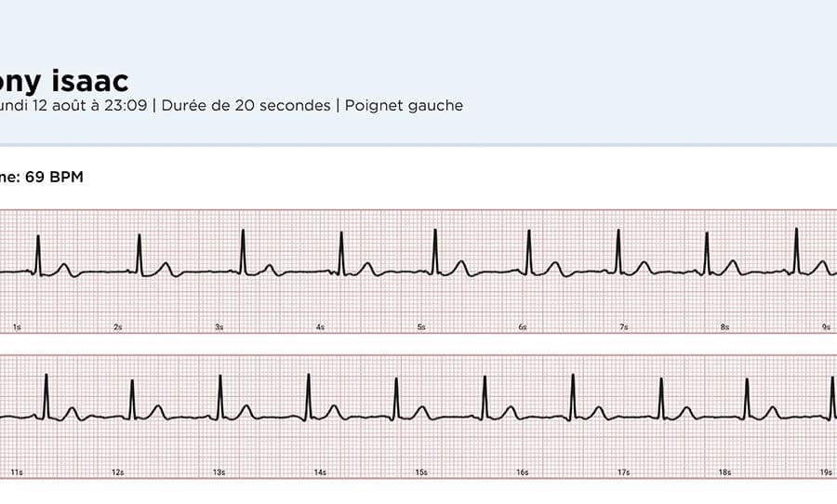The width and height of the screenshot is (837, 504).
Task: Click the T wave after the 5s beat
Action: pyautogui.click(x=460, y=267)
